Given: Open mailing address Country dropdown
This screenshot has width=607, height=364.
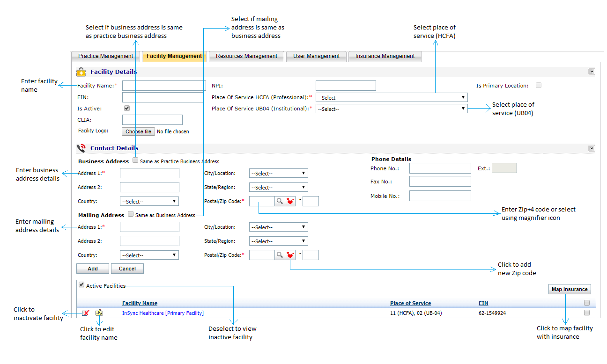Looking at the screenshot, I should [x=149, y=255].
